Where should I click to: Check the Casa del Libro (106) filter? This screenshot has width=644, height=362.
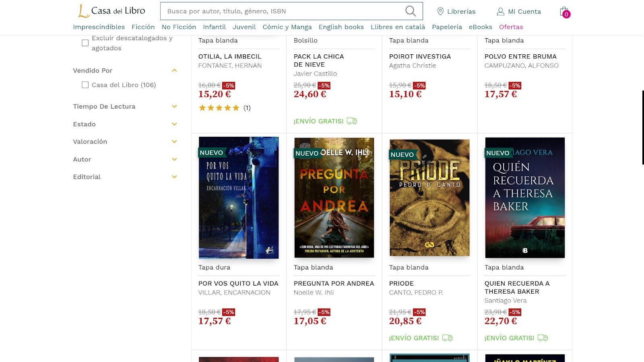click(85, 85)
